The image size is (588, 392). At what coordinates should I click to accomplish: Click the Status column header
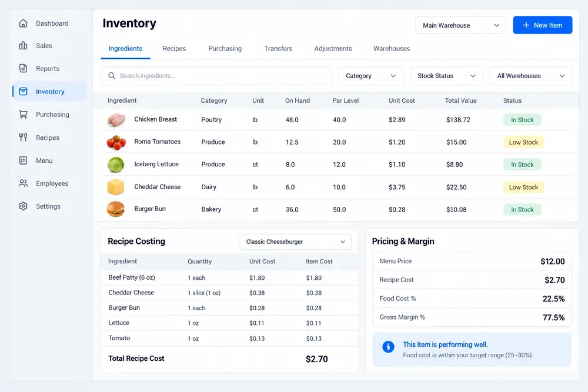[512, 100]
